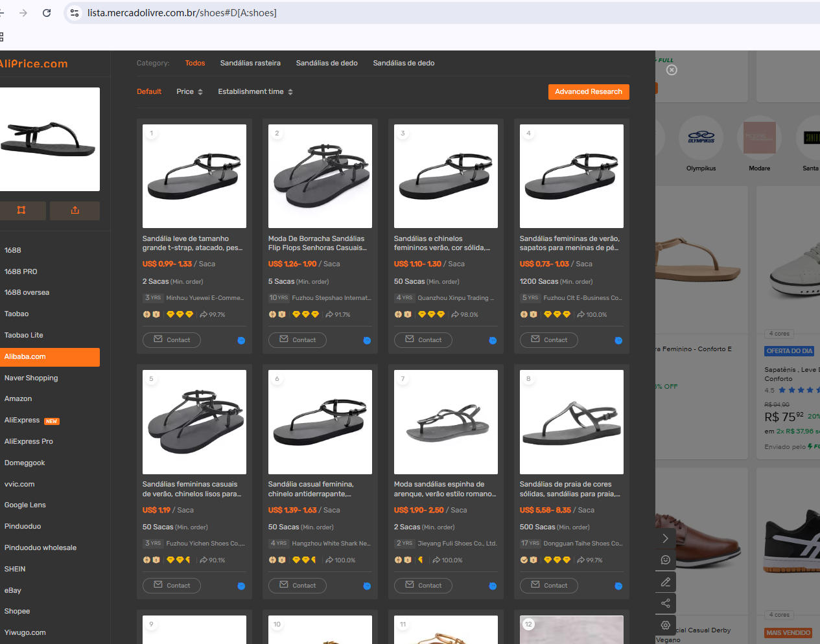Open the feedback smiley chat icon
This screenshot has width=820, height=644.
tap(665, 560)
